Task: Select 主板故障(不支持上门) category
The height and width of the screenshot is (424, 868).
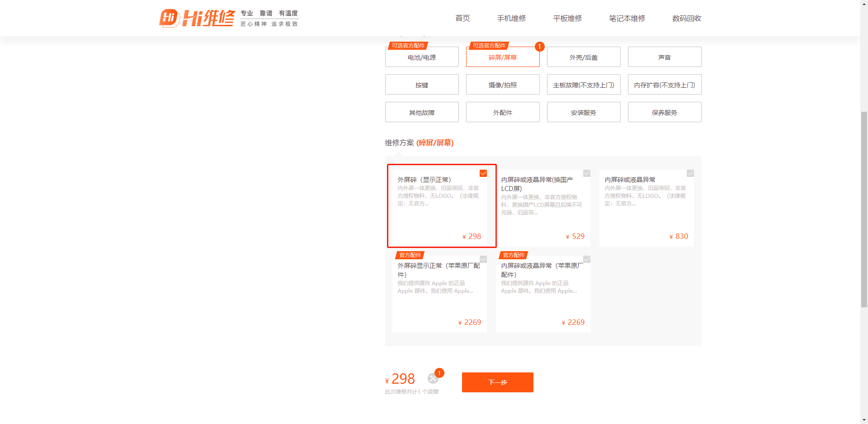Action: point(584,85)
